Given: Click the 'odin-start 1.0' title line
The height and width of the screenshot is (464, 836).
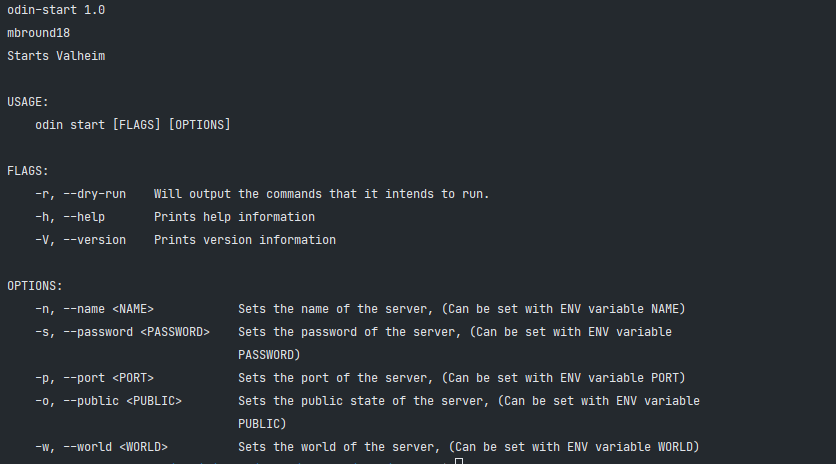Looking at the screenshot, I should pos(56,10).
